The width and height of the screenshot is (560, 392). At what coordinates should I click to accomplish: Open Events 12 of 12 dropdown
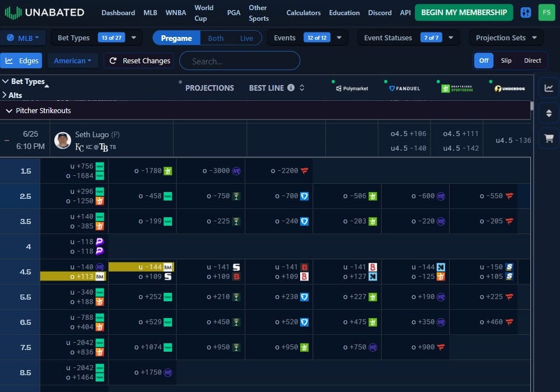tap(307, 38)
